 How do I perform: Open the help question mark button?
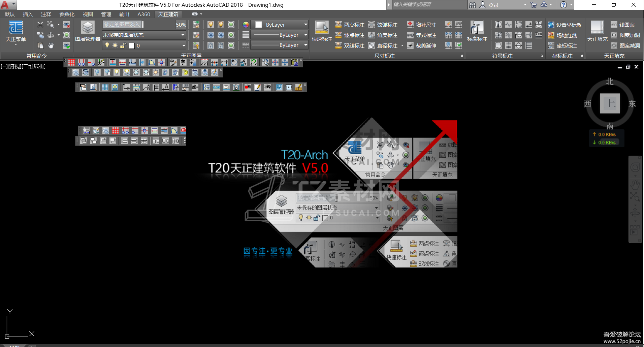pos(563,5)
